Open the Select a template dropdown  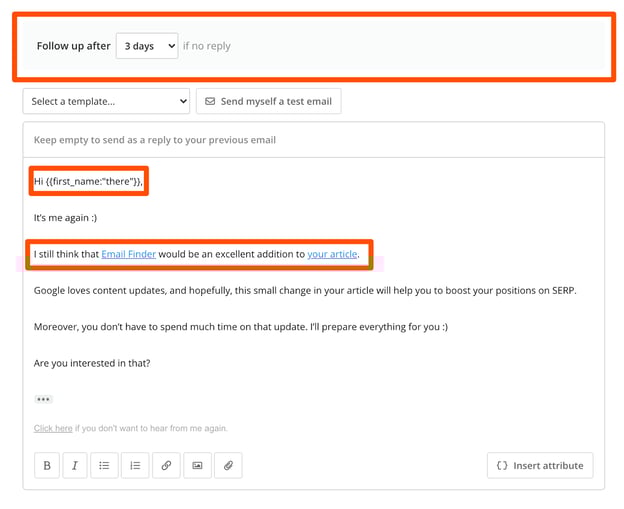[106, 101]
